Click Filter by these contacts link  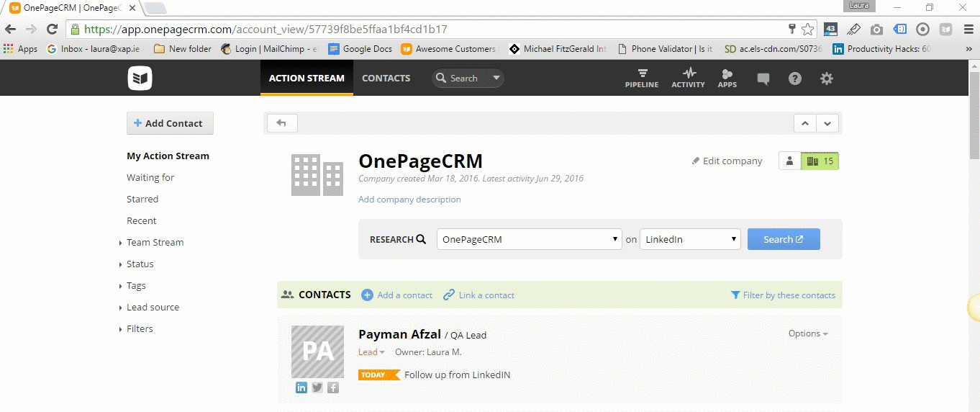click(783, 295)
